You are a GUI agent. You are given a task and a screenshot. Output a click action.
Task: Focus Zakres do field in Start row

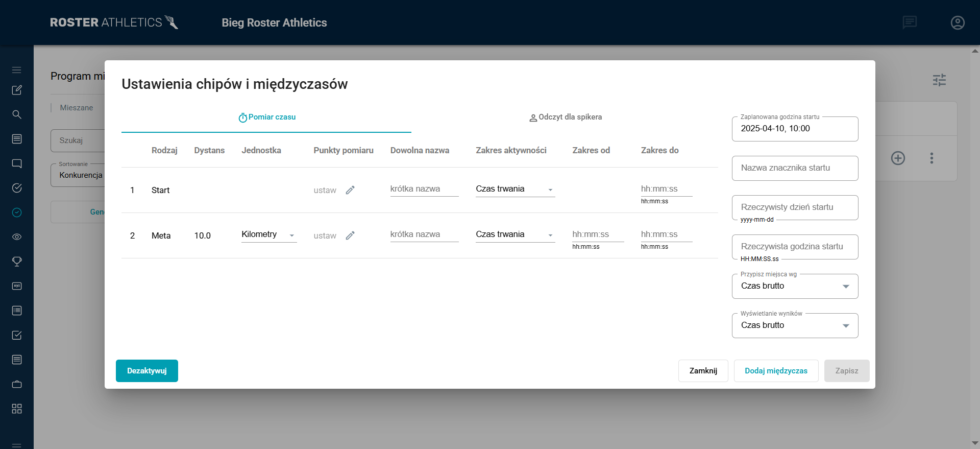click(x=667, y=189)
